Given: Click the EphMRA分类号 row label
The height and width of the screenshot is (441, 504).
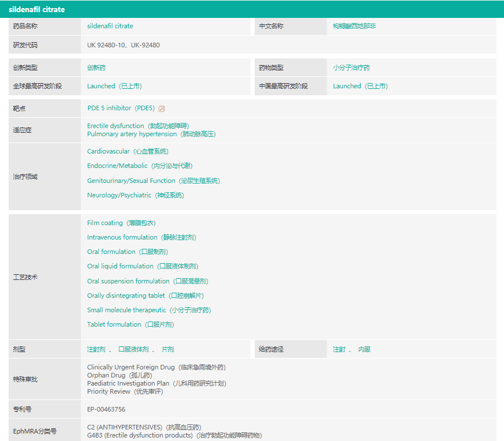Looking at the screenshot, I should click(x=35, y=431).
